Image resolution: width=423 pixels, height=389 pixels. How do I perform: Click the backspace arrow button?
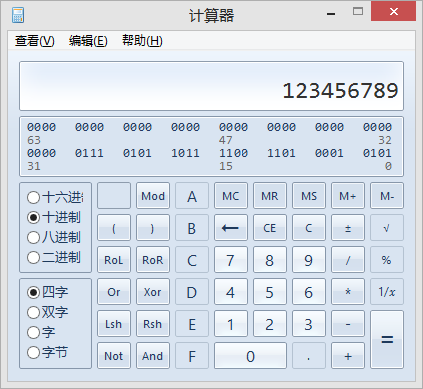coord(231,228)
